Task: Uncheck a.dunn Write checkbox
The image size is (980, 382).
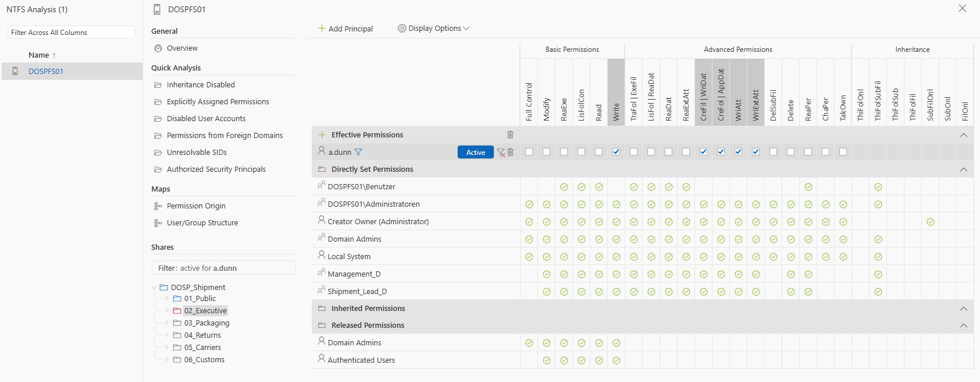Action: coord(616,152)
